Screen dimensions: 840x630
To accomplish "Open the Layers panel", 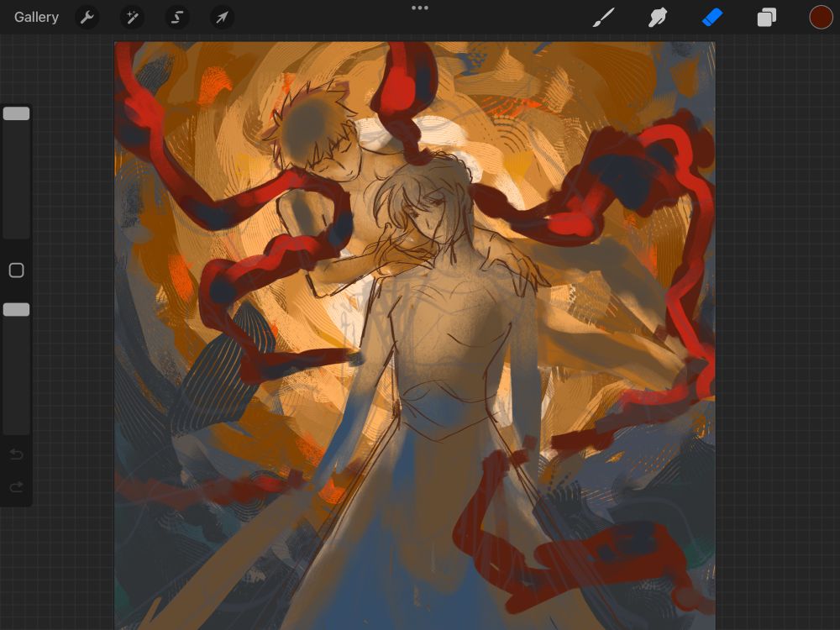I will [767, 17].
